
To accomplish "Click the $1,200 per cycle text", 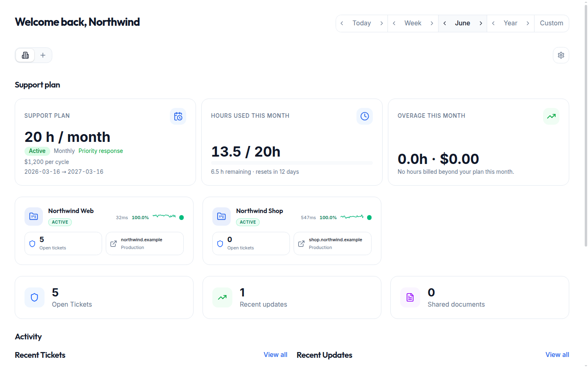I will click(47, 162).
